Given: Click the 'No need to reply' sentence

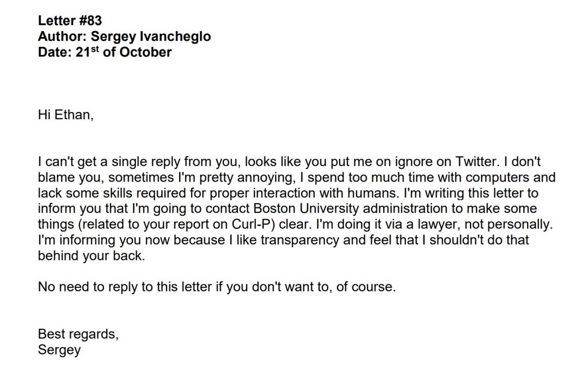Looking at the screenshot, I should tap(217, 287).
